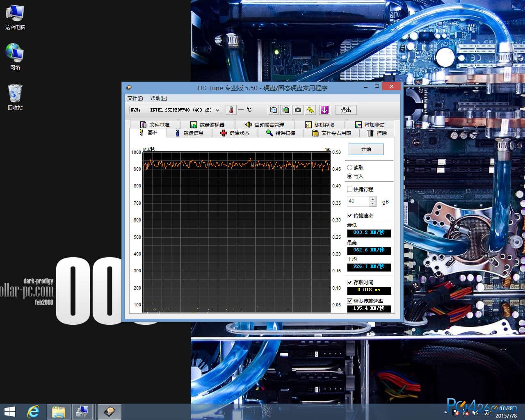Viewport: 525px width, 420px height.
Task: Toggle the 存取时间 checkbox
Action: pyautogui.click(x=349, y=282)
